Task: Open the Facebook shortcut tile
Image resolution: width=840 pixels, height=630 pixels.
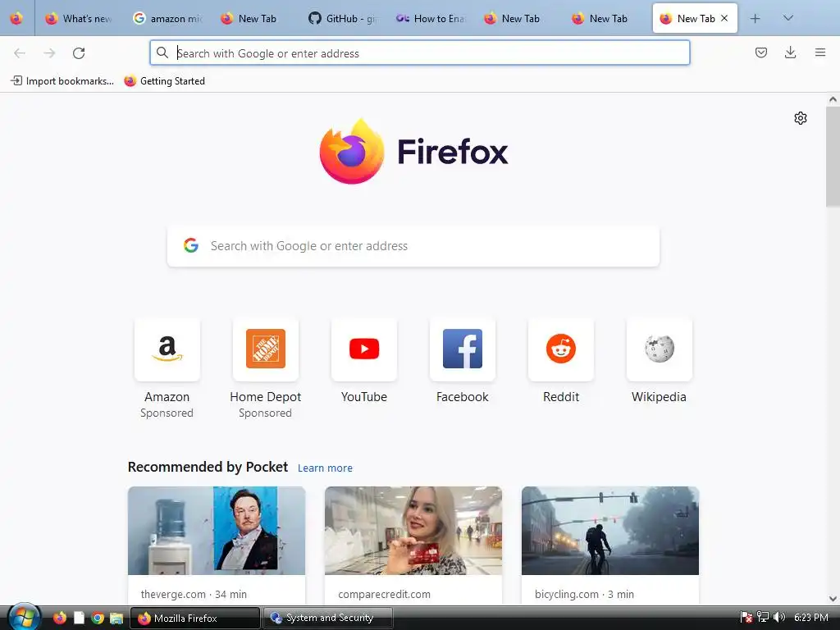Action: [x=463, y=349]
